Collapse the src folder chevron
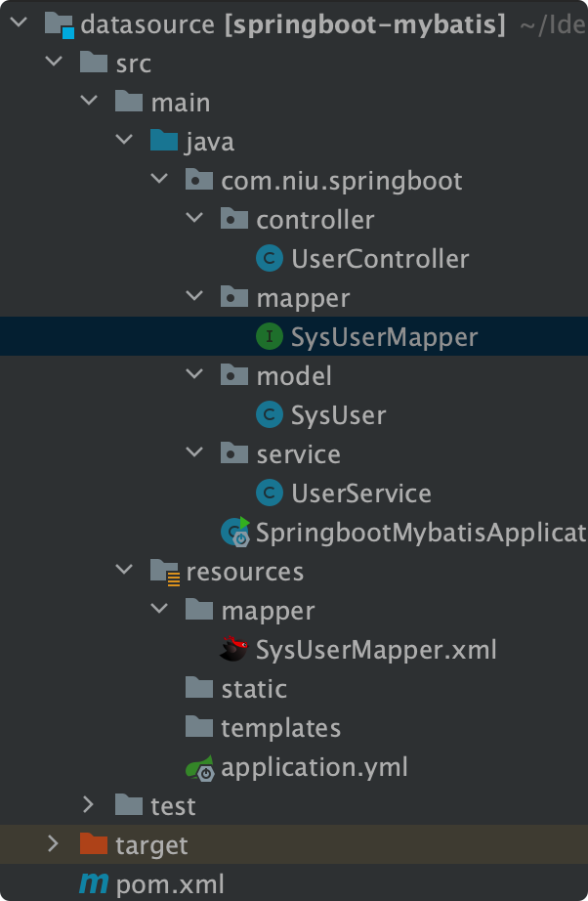588x901 pixels. (x=54, y=64)
